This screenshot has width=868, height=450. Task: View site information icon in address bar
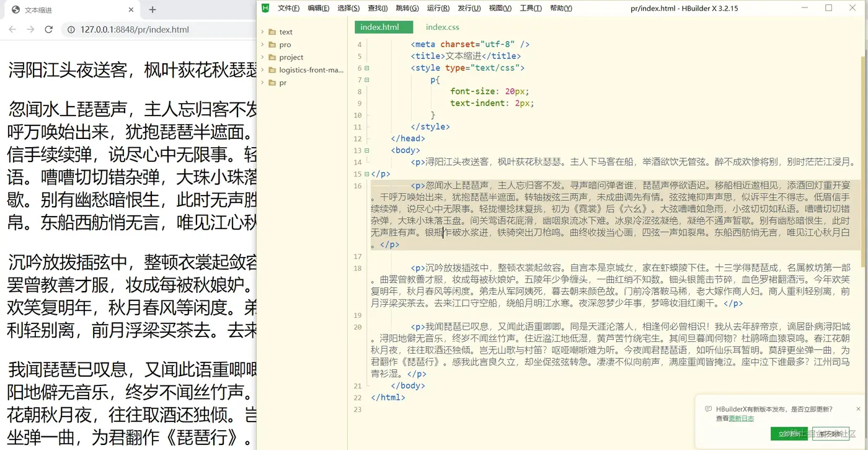click(x=71, y=29)
